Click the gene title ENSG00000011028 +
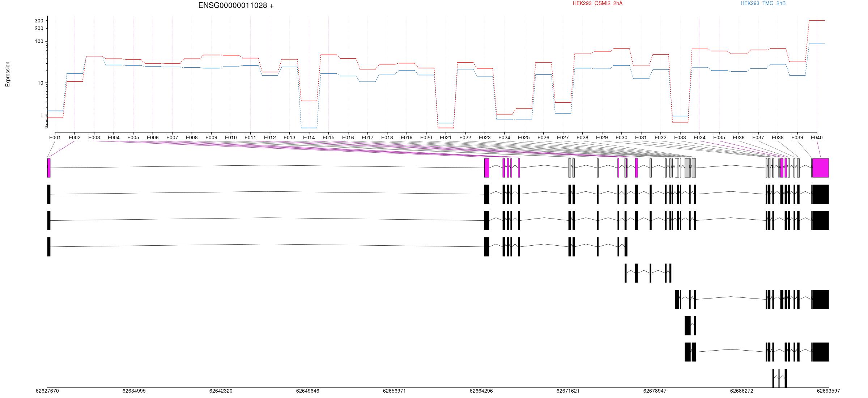 (x=236, y=5)
